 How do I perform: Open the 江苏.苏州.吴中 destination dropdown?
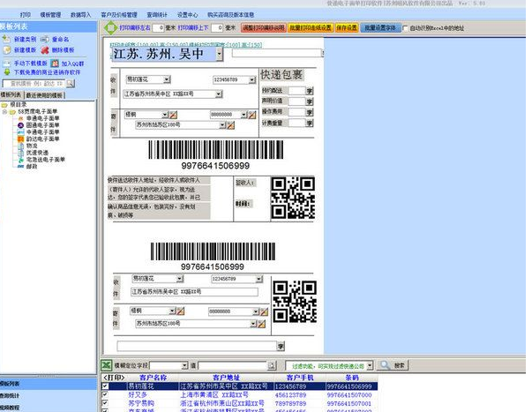219,55
